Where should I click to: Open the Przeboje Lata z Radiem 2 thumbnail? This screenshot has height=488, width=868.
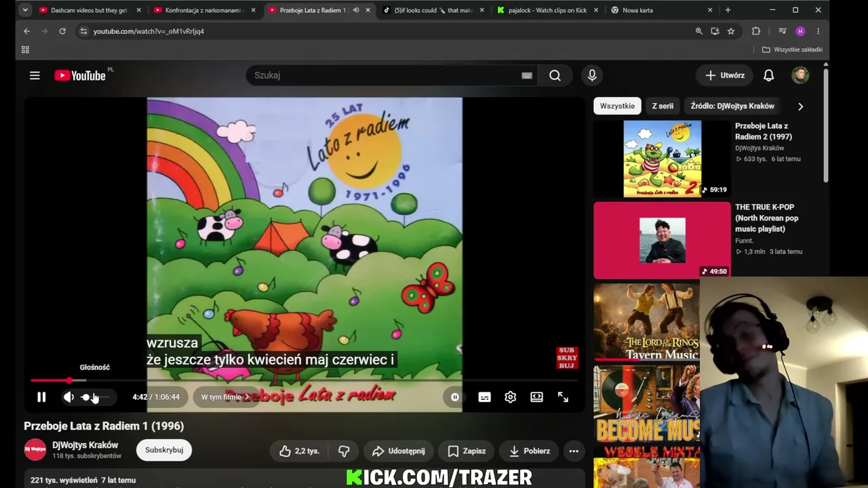pyautogui.click(x=663, y=159)
